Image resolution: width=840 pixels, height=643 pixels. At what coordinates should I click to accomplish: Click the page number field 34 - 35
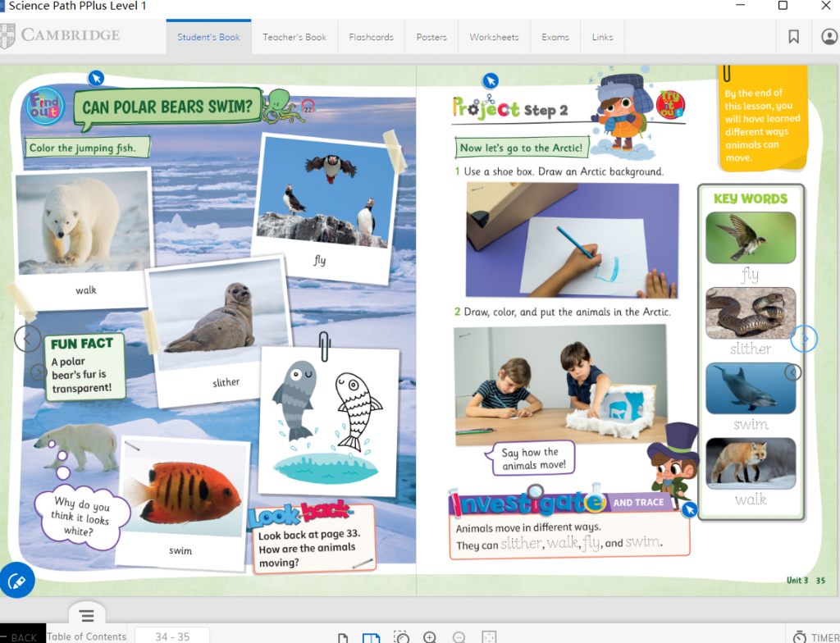[x=172, y=636]
